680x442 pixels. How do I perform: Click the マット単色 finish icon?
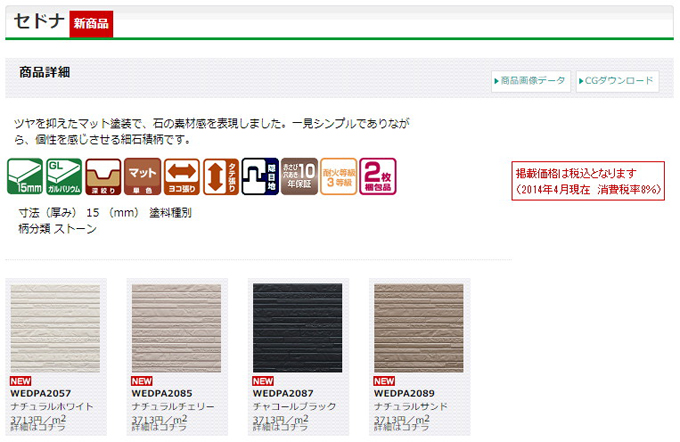coord(142,177)
